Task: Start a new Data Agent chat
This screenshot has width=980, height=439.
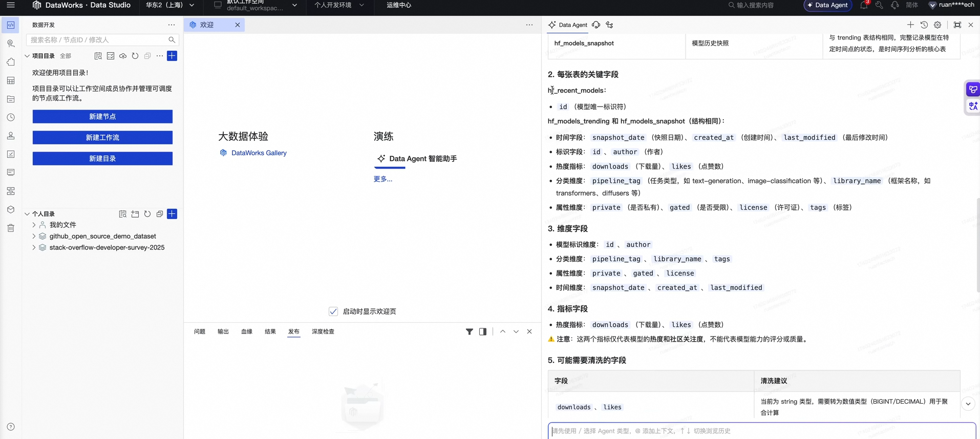Action: pos(910,25)
